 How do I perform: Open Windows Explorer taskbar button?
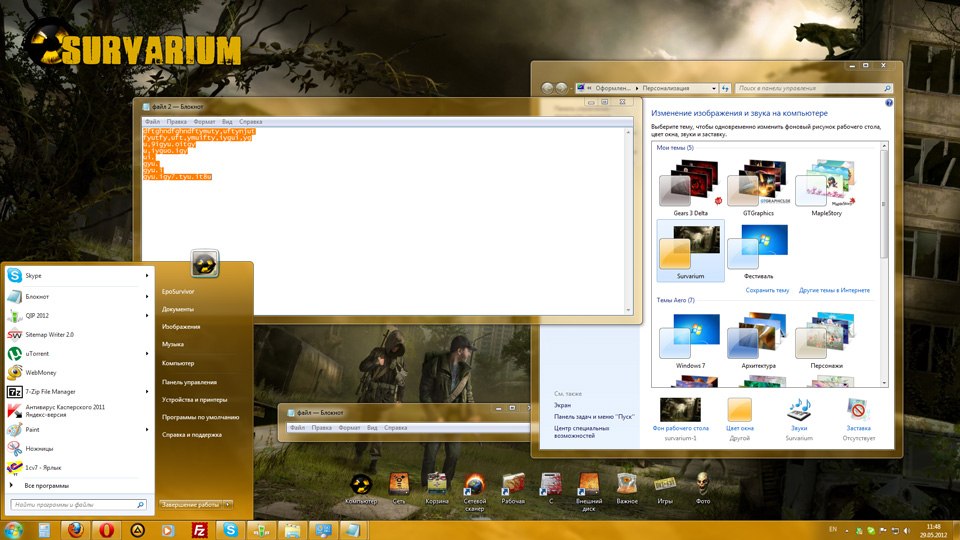pos(292,530)
